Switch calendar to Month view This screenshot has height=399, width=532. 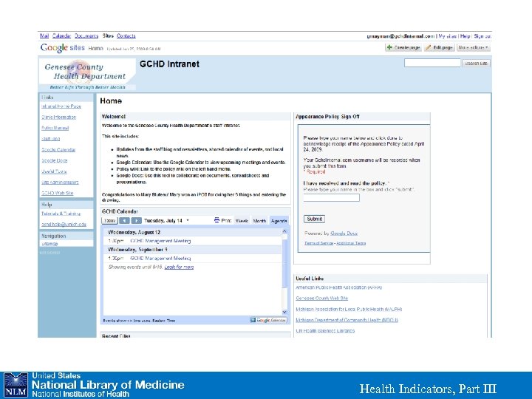point(259,221)
